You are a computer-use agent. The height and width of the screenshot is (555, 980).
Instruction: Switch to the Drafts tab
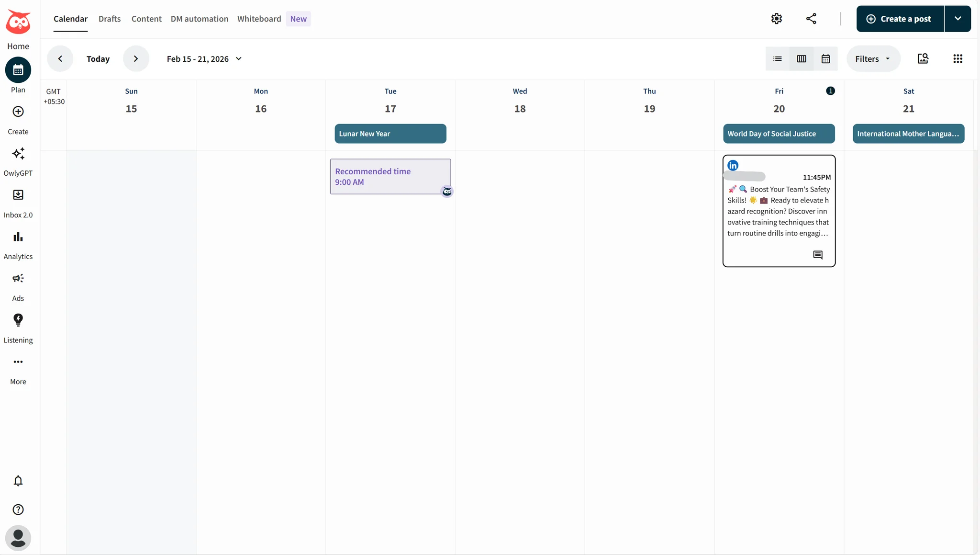109,19
